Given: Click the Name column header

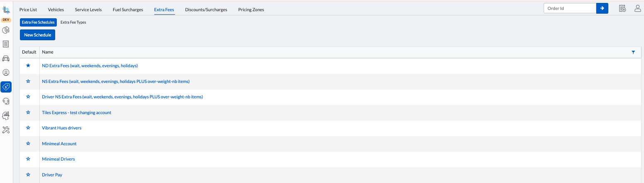Looking at the screenshot, I should click(48, 52).
